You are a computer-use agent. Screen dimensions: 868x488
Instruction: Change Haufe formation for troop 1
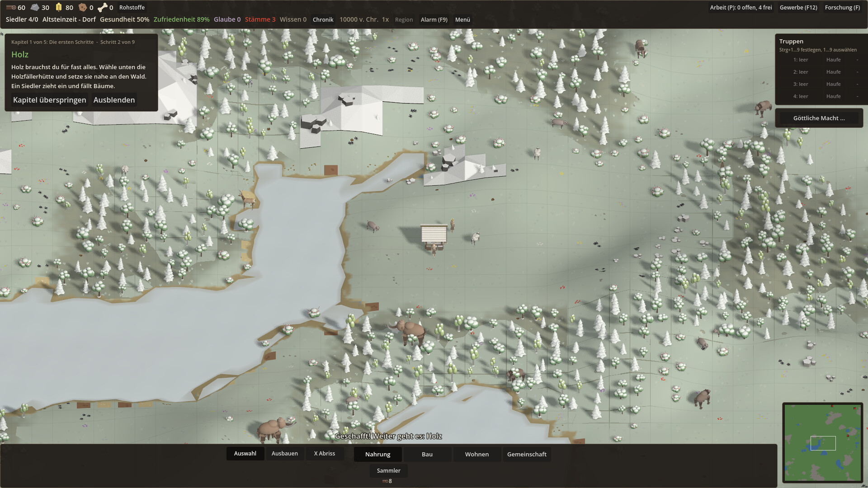click(833, 60)
